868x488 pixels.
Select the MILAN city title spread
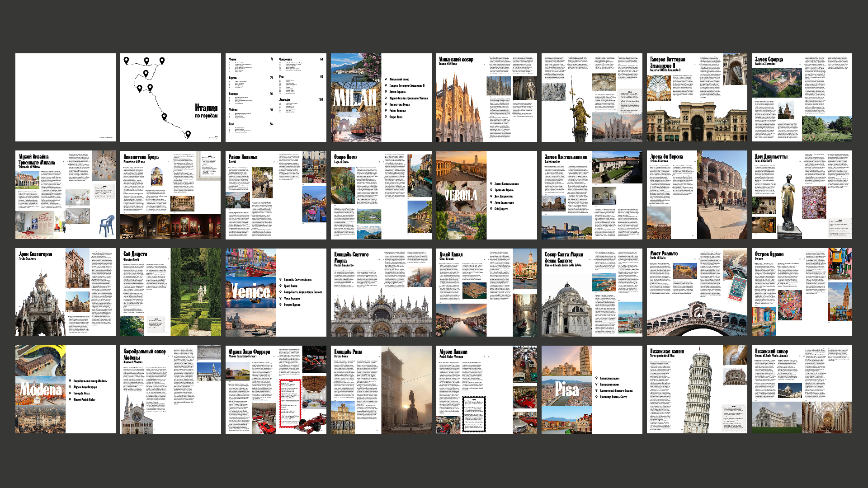(x=381, y=98)
